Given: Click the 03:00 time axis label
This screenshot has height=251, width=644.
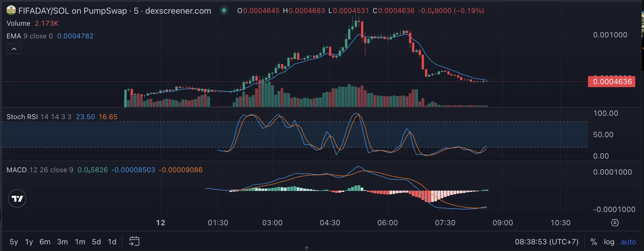Looking at the screenshot, I should 272,223.
